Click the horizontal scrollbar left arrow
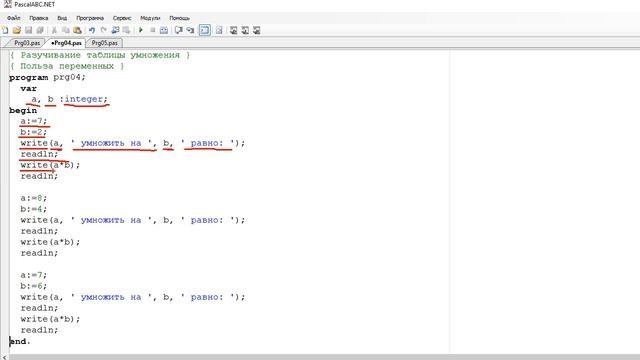 (x=4, y=357)
